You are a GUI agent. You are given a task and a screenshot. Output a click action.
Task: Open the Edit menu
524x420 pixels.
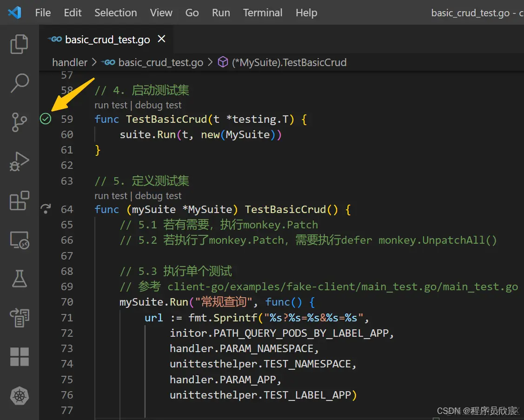(x=73, y=13)
